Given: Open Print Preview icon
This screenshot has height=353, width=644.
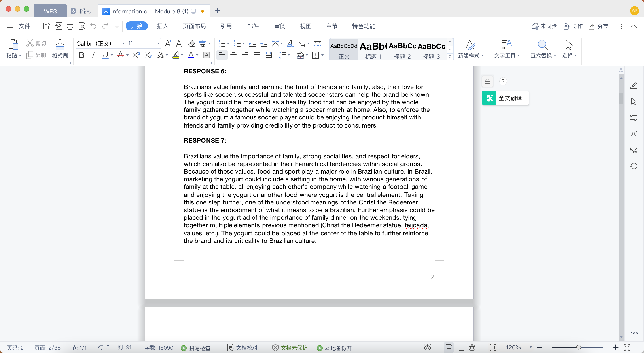Looking at the screenshot, I should tap(82, 26).
